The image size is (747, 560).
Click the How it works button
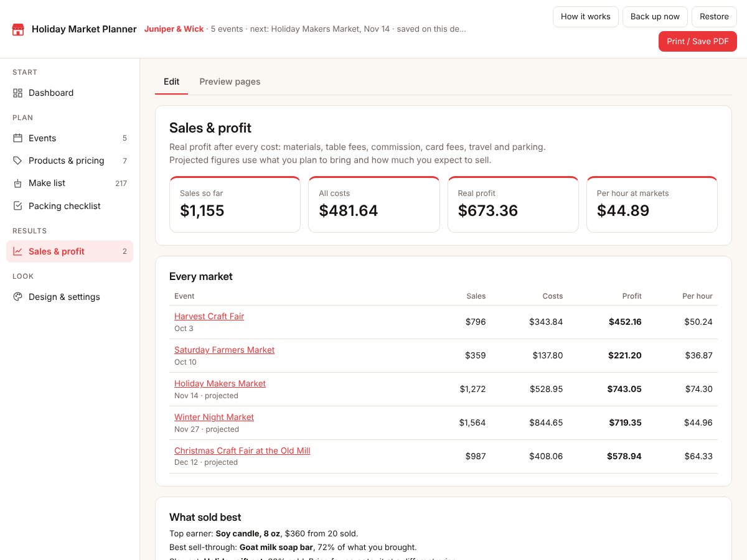pyautogui.click(x=586, y=17)
